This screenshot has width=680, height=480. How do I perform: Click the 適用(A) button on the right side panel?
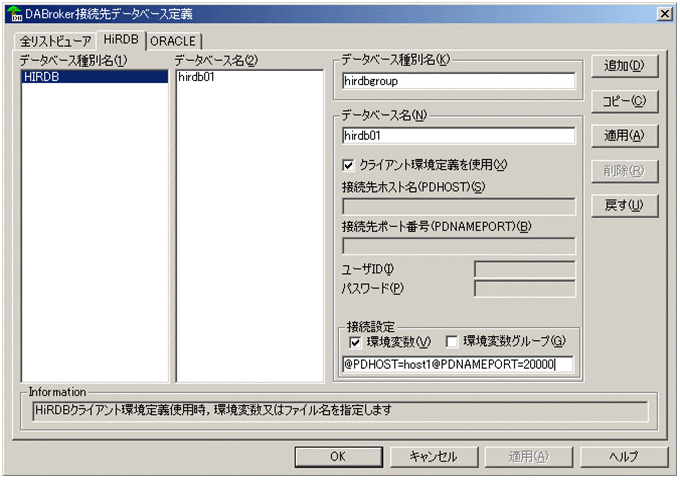click(624, 136)
